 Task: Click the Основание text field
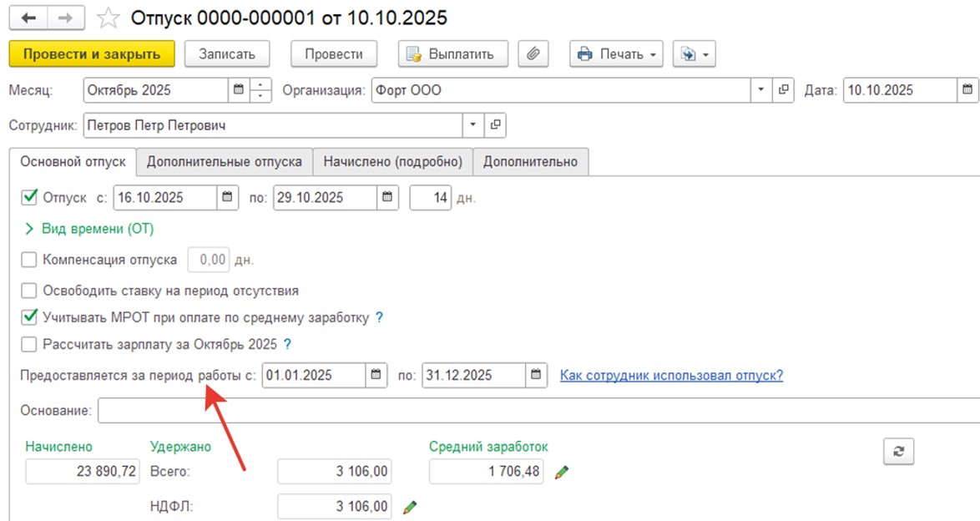point(534,411)
